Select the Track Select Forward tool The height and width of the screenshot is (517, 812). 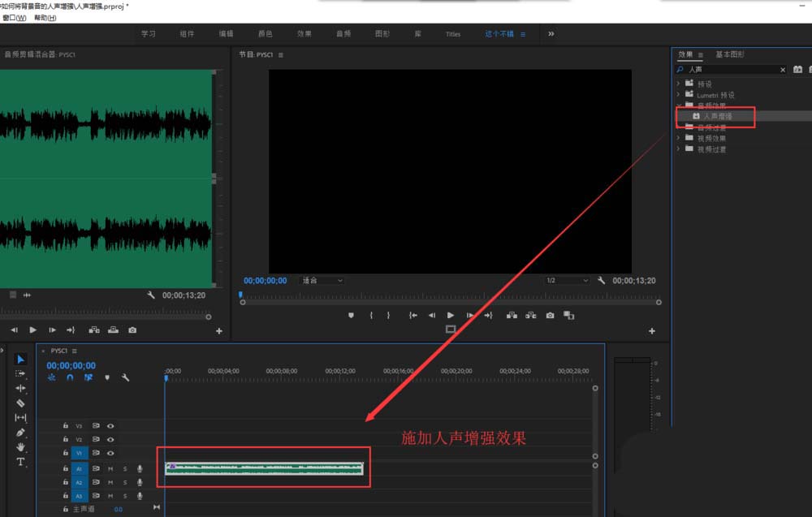tap(20, 373)
